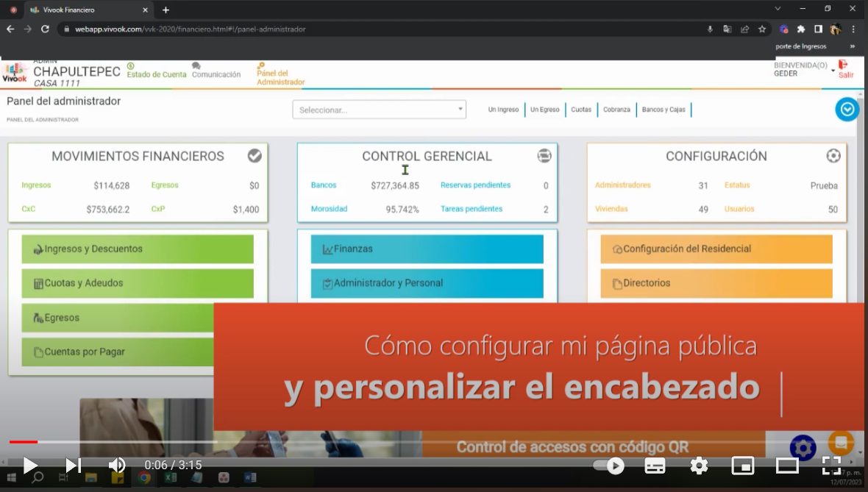
Task: Open the Administrador y Personal button
Action: (x=427, y=283)
